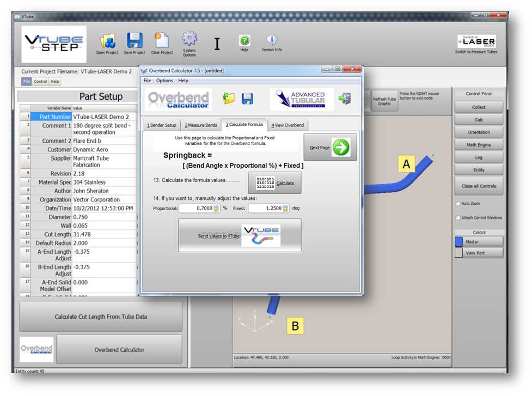532x396 pixels.
Task: Click Calculate Cut Length From Tube Data
Action: (x=101, y=316)
